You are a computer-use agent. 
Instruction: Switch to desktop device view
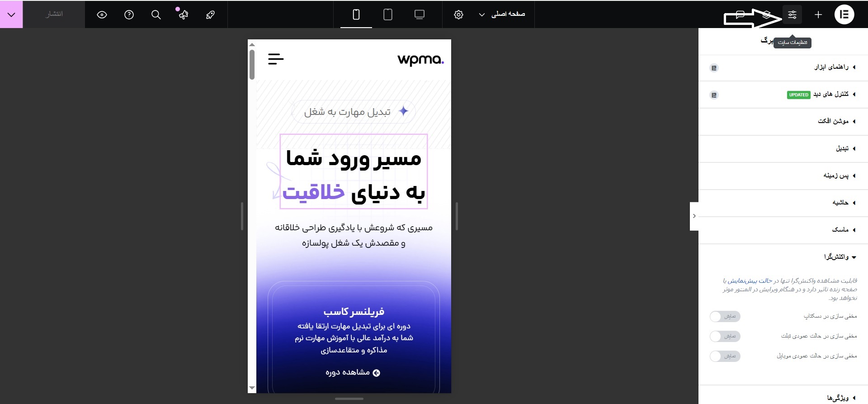420,14
